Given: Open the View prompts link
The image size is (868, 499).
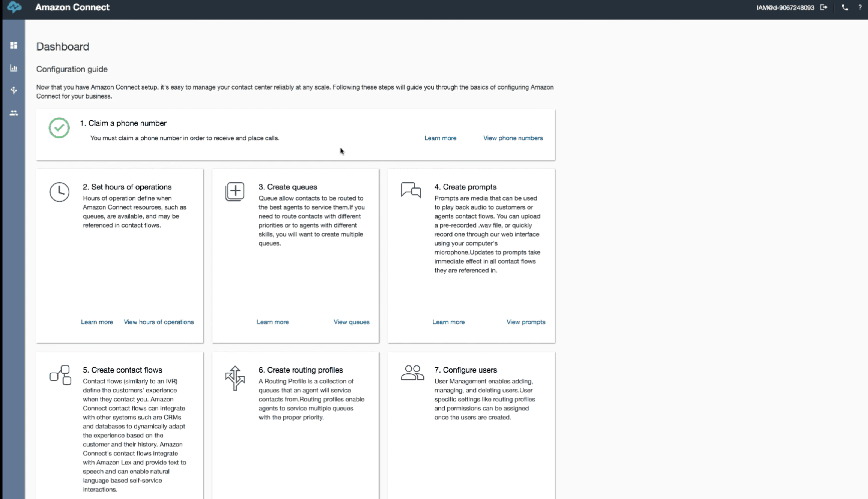Looking at the screenshot, I should [526, 322].
